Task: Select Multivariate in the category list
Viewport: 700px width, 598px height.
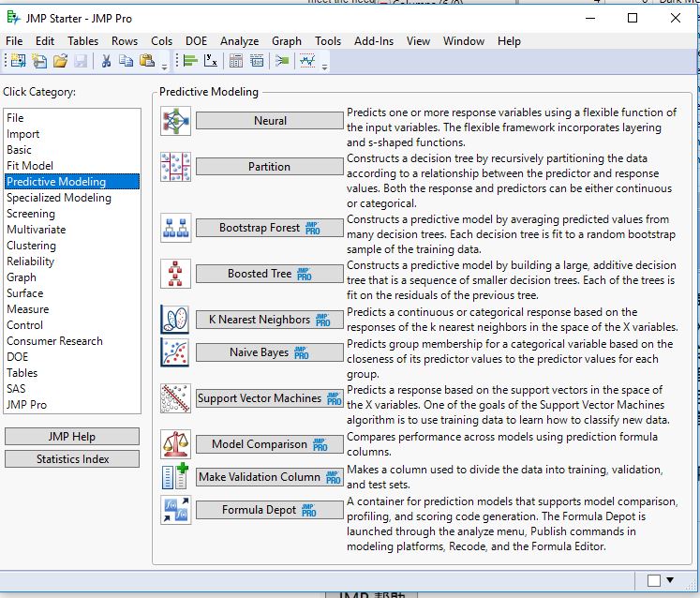Action: tap(36, 230)
